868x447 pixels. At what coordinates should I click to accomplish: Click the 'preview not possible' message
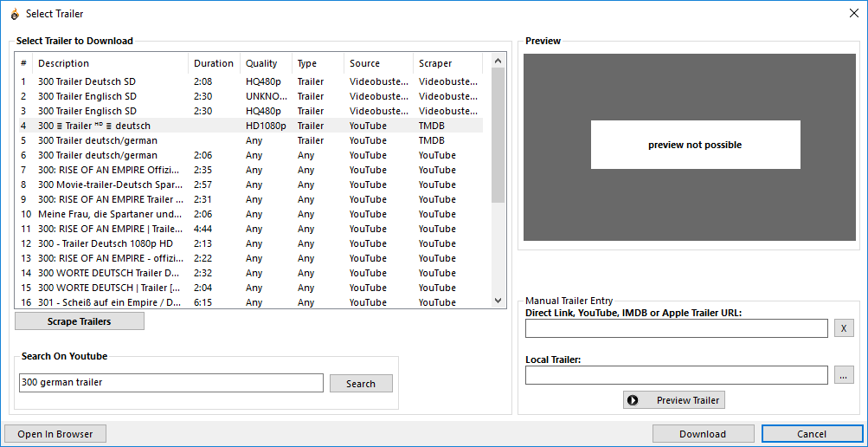(x=695, y=146)
